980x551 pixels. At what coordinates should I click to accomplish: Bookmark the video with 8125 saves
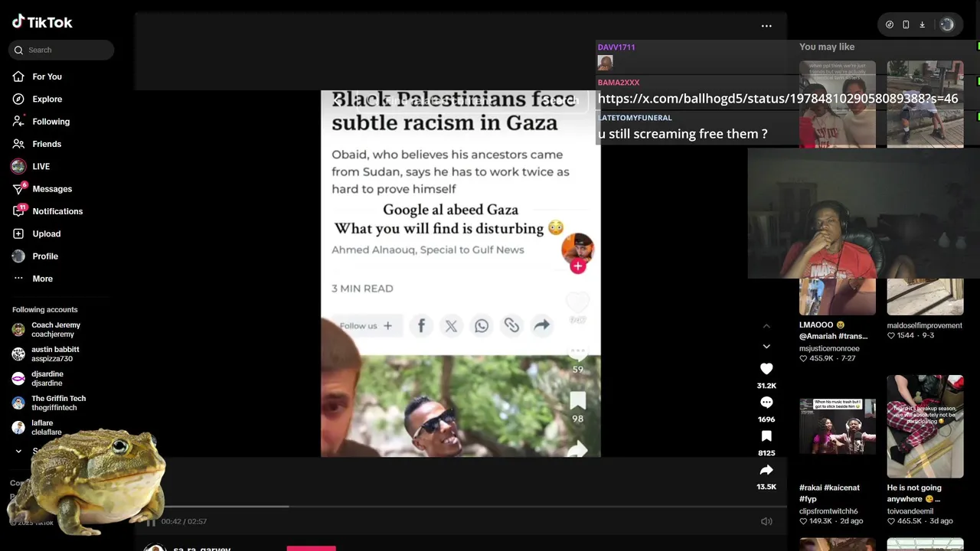coord(766,436)
